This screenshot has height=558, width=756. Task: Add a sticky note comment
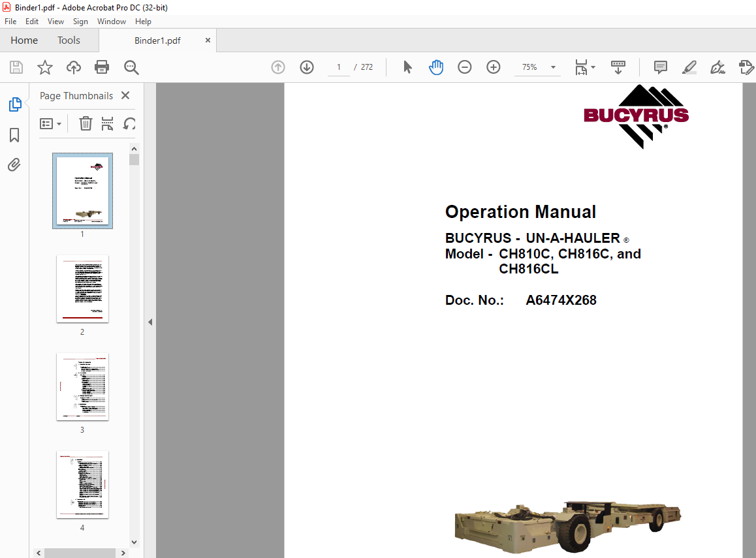tap(660, 67)
